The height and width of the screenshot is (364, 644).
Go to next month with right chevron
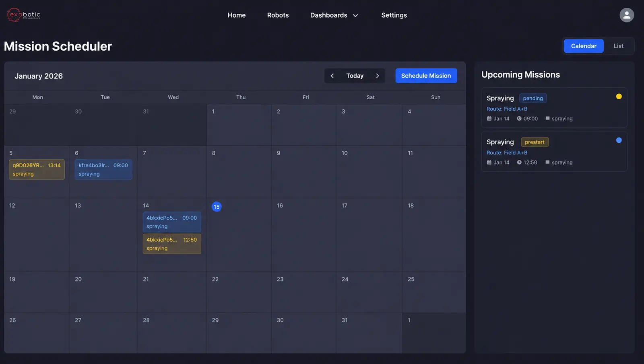[378, 76]
